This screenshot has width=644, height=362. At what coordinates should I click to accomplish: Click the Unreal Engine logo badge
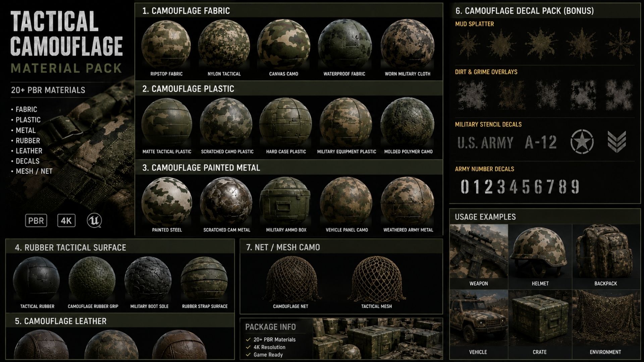pos(94,221)
